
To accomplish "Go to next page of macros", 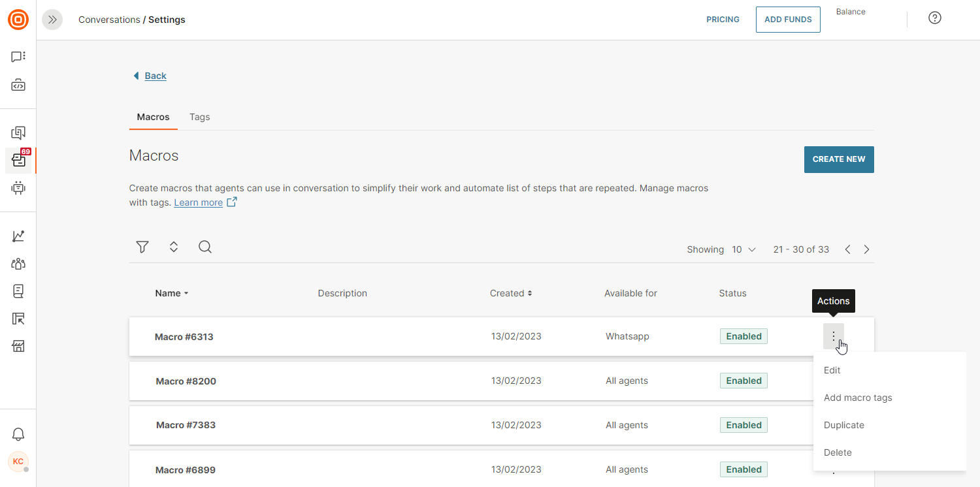I will pos(866,249).
